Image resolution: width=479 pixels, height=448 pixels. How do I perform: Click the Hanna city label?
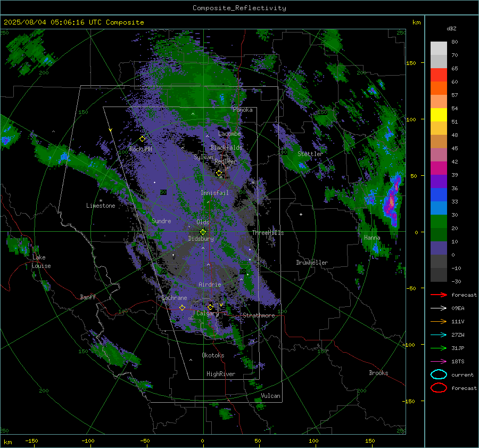[372, 238]
